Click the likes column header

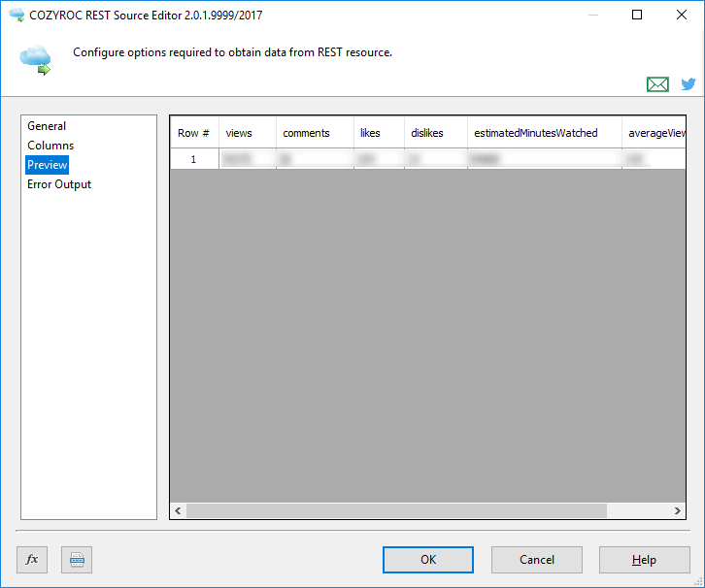pyautogui.click(x=379, y=133)
